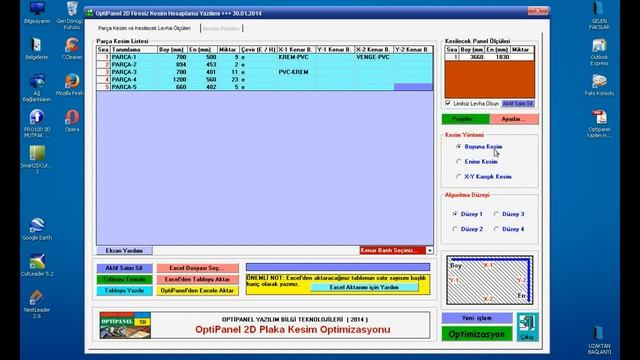
Task: Choose algorithm level Düzey 1
Action: (x=455, y=214)
